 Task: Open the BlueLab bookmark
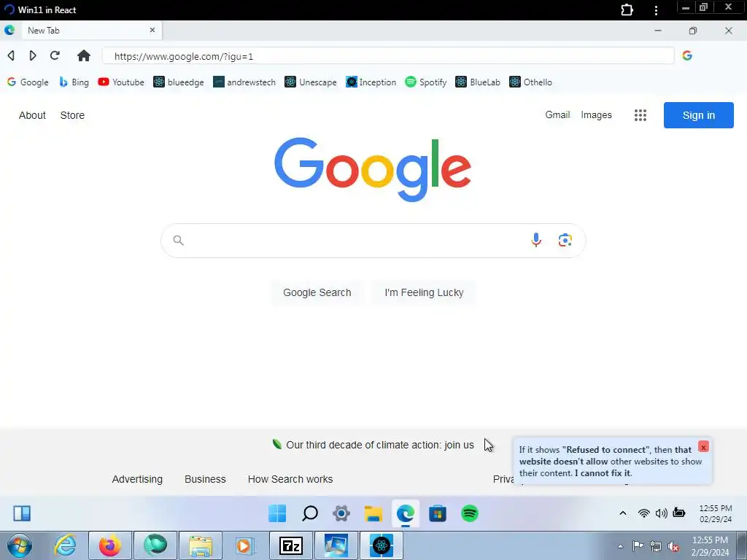click(x=478, y=82)
